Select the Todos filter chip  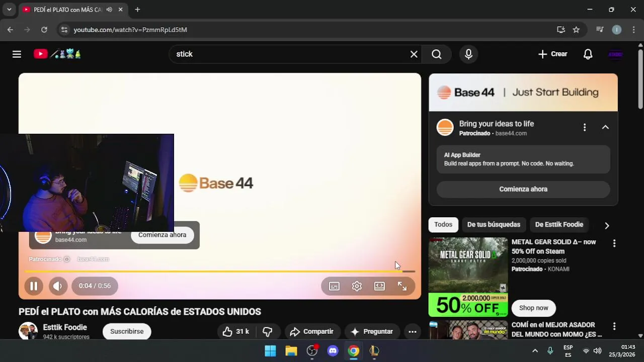click(443, 225)
